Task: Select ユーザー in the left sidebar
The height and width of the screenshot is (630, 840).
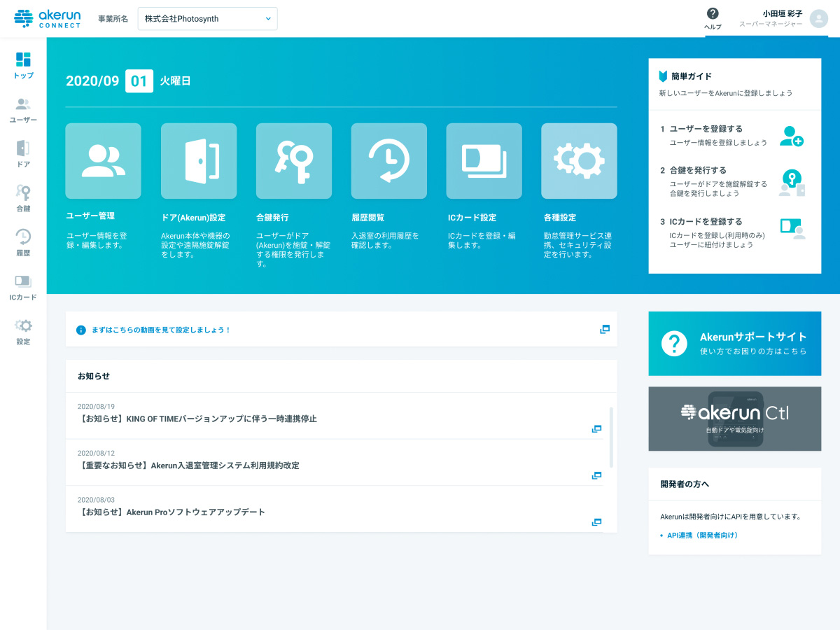Action: click(x=23, y=111)
